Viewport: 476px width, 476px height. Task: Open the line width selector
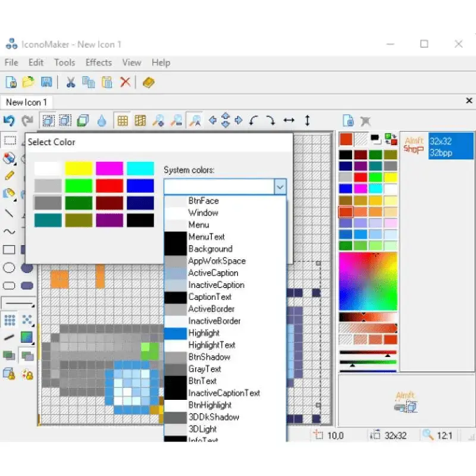(18, 303)
